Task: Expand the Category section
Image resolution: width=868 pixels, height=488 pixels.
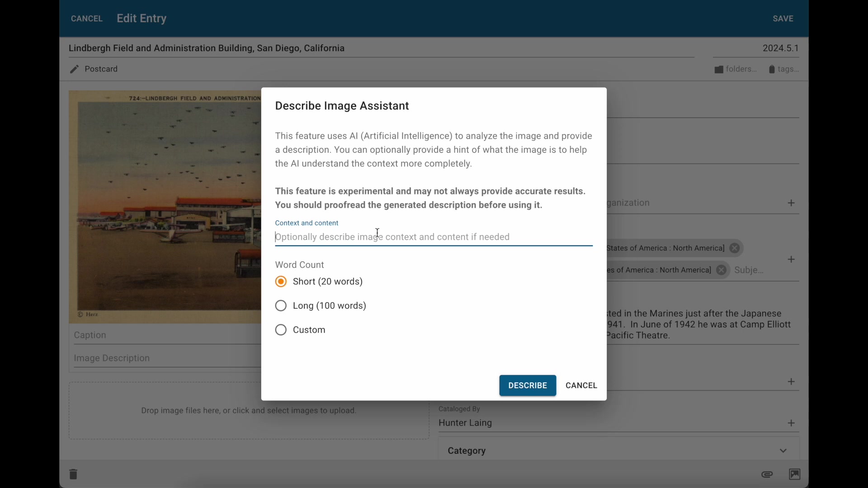Action: [x=618, y=450]
